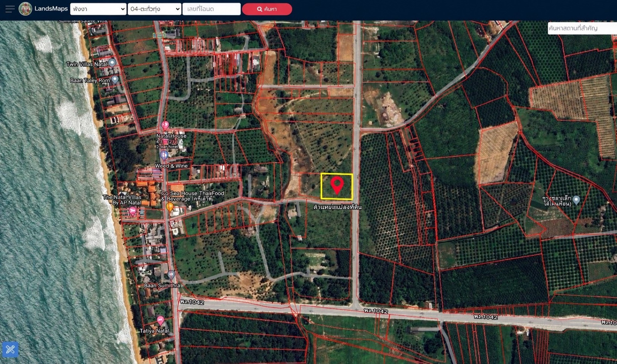Click the ตำแหน่งแปลงที่ดิน label
Screen dimensions: 617x364
pos(337,207)
